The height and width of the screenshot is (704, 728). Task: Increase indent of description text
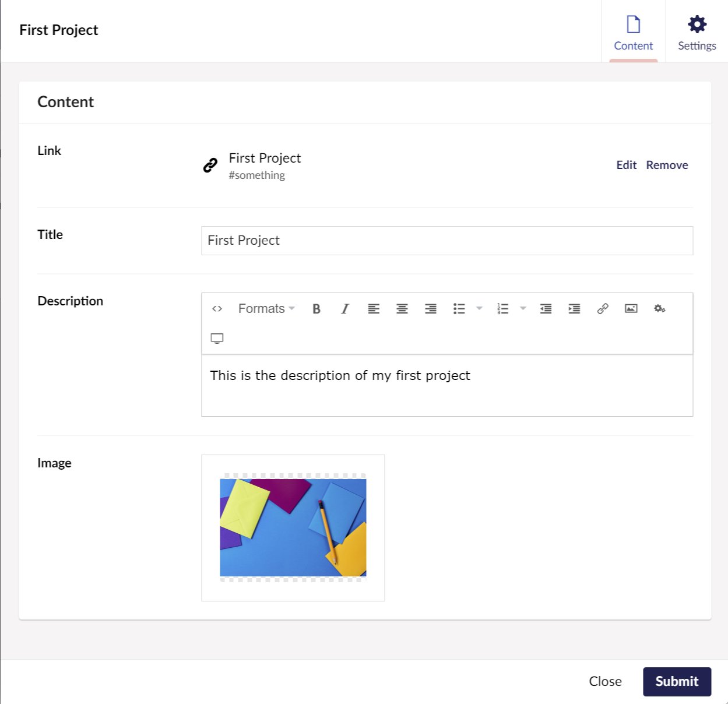tap(574, 309)
